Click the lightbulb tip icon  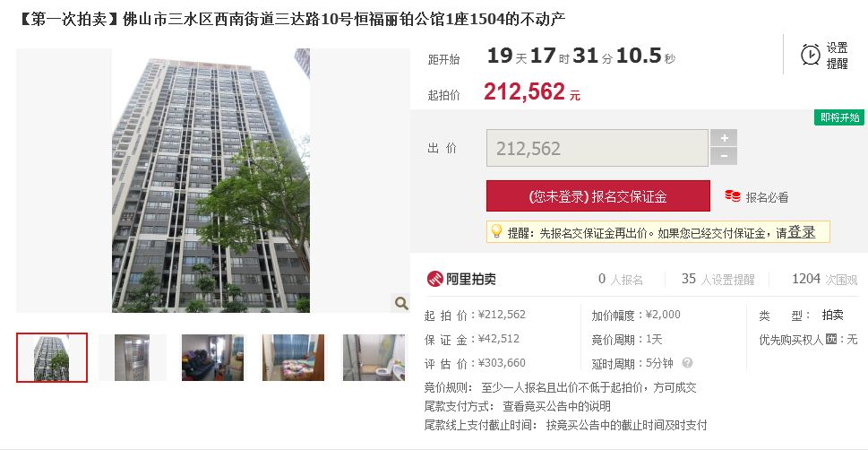pos(496,231)
